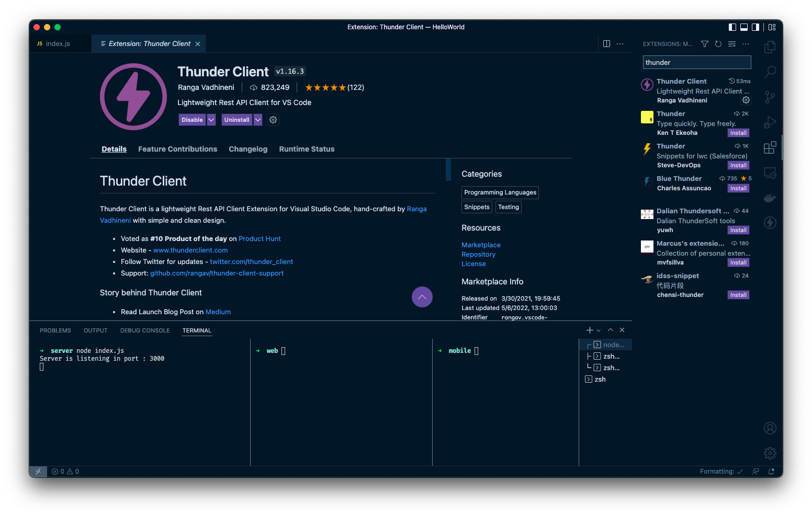The height and width of the screenshot is (516, 812).
Task: Click the split editor right icon
Action: tap(606, 44)
